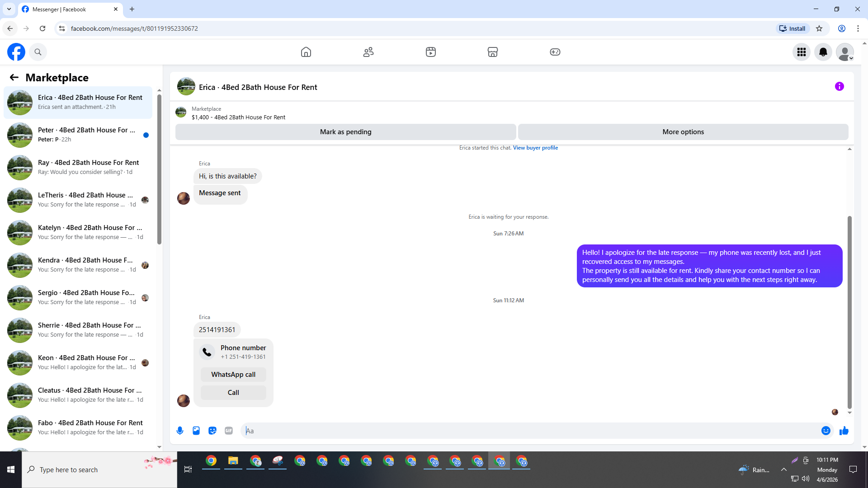This screenshot has height=488, width=868.
Task: Click the Call button
Action: [233, 393]
